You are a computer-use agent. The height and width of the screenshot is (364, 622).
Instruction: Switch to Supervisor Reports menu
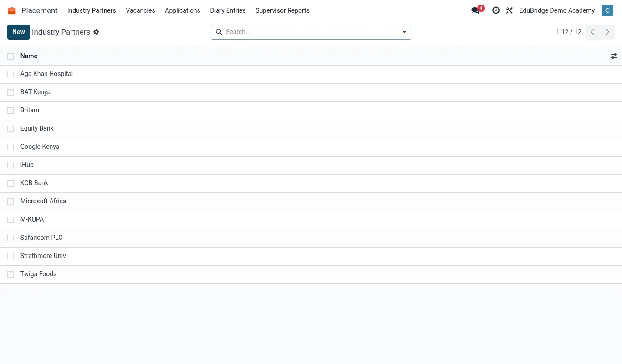[282, 10]
